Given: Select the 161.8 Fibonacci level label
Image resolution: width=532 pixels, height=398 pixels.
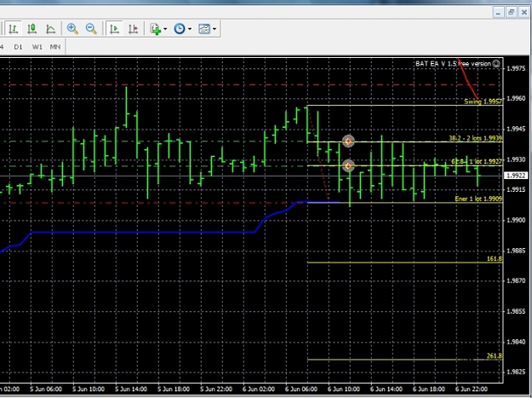Looking at the screenshot, I should 495,259.
